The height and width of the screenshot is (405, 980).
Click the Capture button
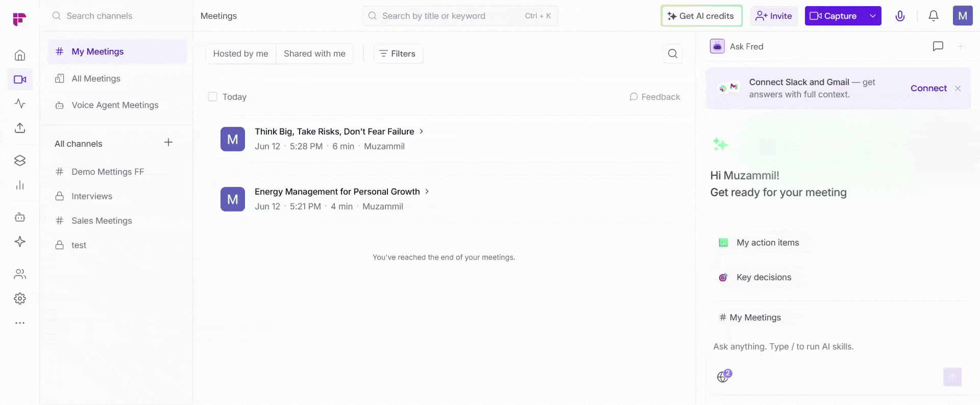(834, 16)
